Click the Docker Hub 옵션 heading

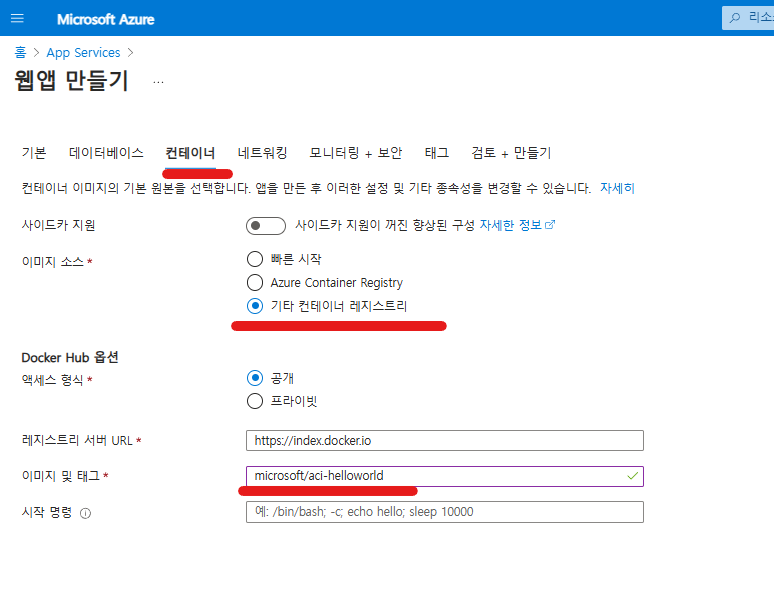point(70,357)
